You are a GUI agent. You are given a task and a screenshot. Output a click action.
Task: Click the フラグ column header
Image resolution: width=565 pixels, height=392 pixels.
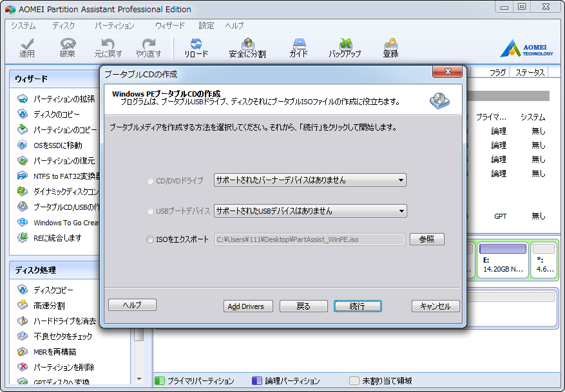tap(497, 73)
